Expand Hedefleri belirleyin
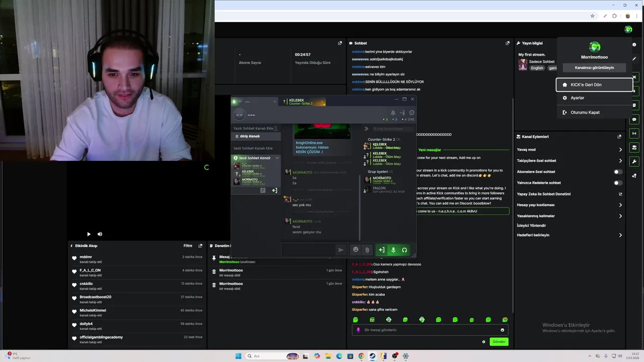The width and height of the screenshot is (644, 362). (620, 235)
